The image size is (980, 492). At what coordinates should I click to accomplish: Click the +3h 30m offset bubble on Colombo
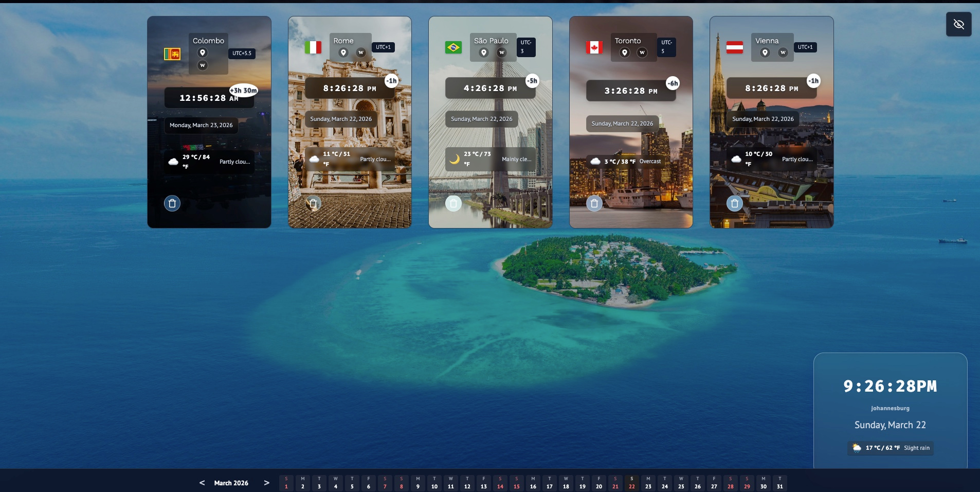[243, 90]
